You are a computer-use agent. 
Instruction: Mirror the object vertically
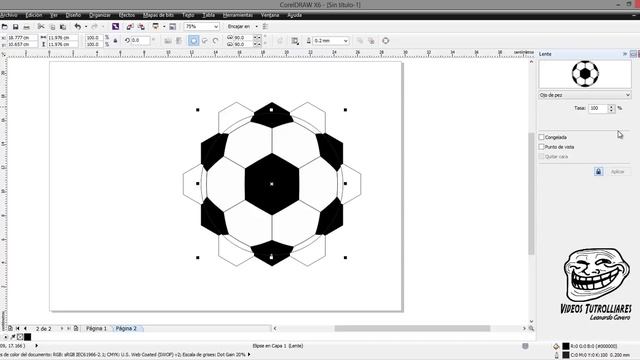pyautogui.click(x=179, y=40)
